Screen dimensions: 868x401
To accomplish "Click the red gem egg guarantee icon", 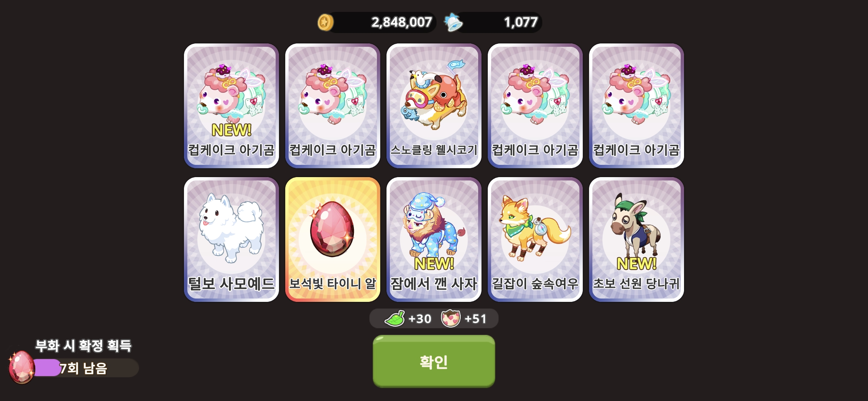I will 22,367.
